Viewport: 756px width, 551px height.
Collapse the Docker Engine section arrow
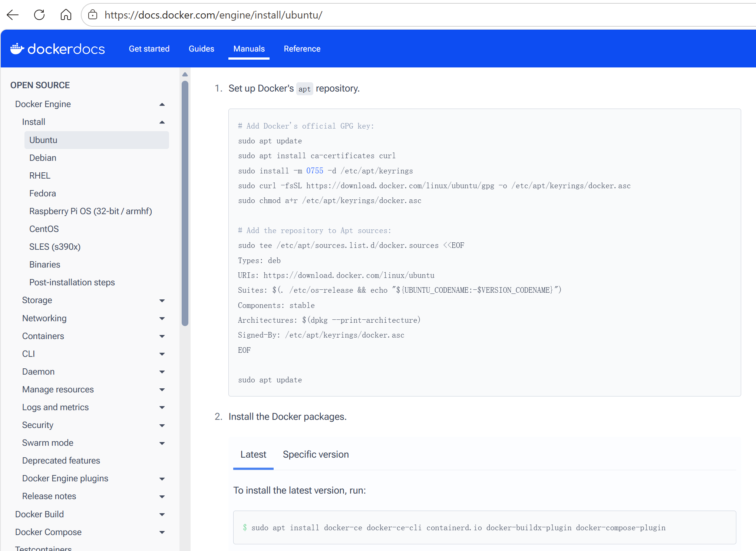[162, 104]
